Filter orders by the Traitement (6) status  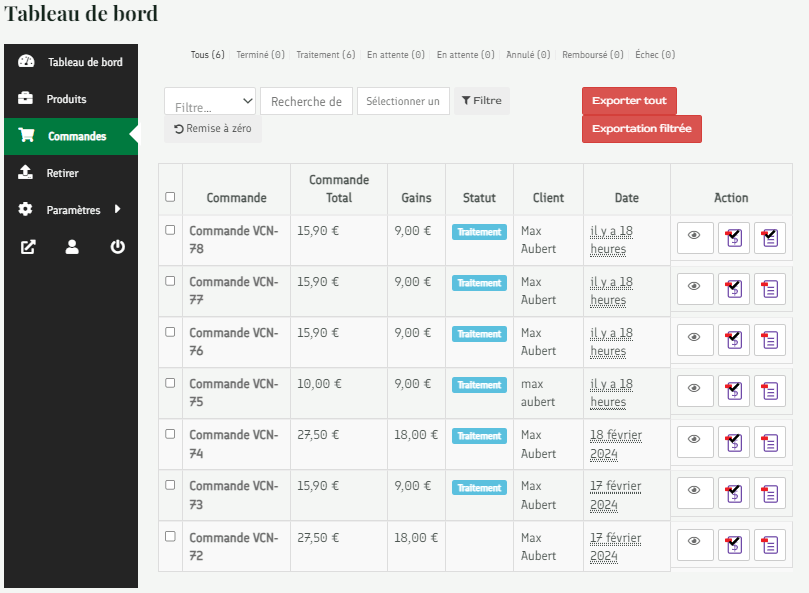[326, 55]
